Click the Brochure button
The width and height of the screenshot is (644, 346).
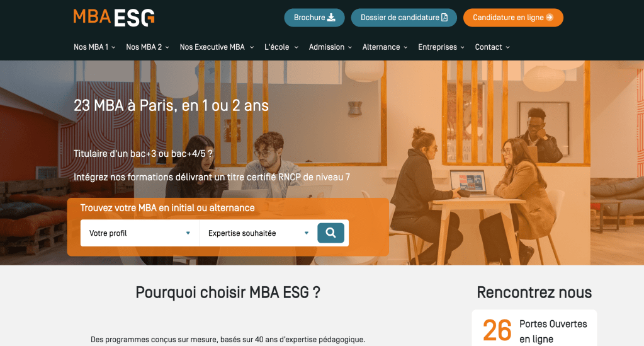(314, 18)
